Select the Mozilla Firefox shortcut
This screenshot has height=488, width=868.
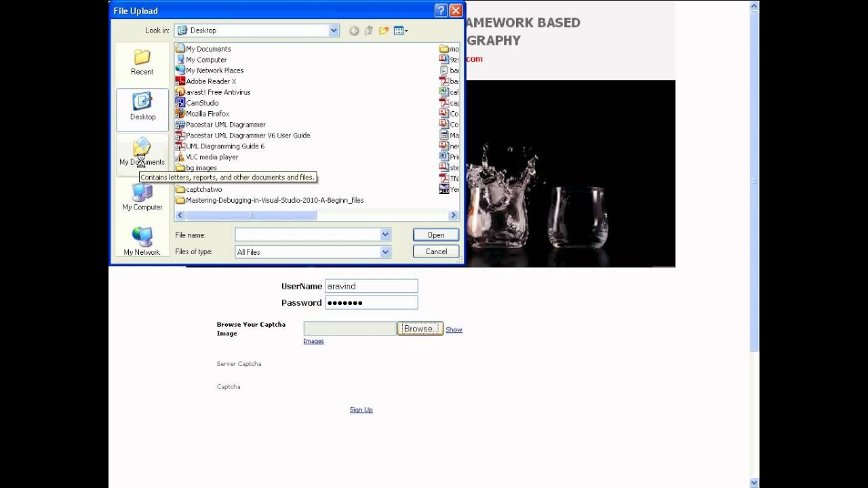202,114
